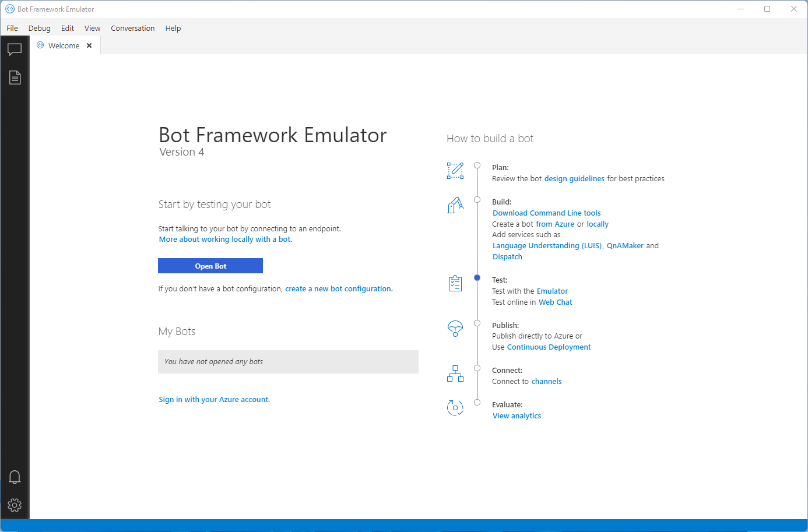The image size is (808, 532).
Task: Open the Conversation menu
Action: pyautogui.click(x=133, y=28)
